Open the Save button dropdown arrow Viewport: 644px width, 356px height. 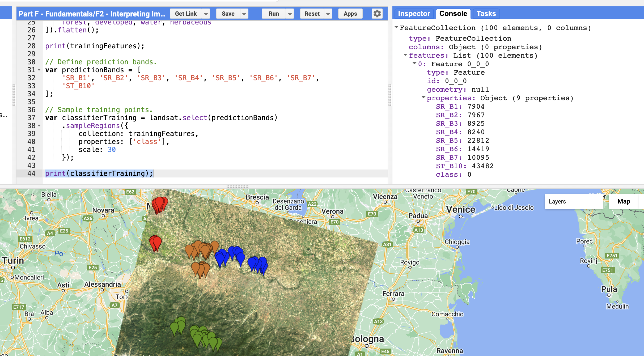tap(244, 14)
